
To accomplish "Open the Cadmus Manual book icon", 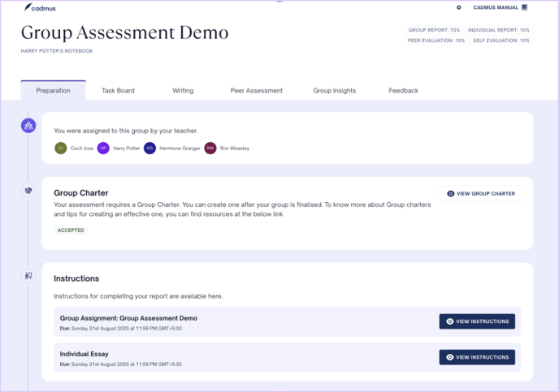I will (524, 7).
